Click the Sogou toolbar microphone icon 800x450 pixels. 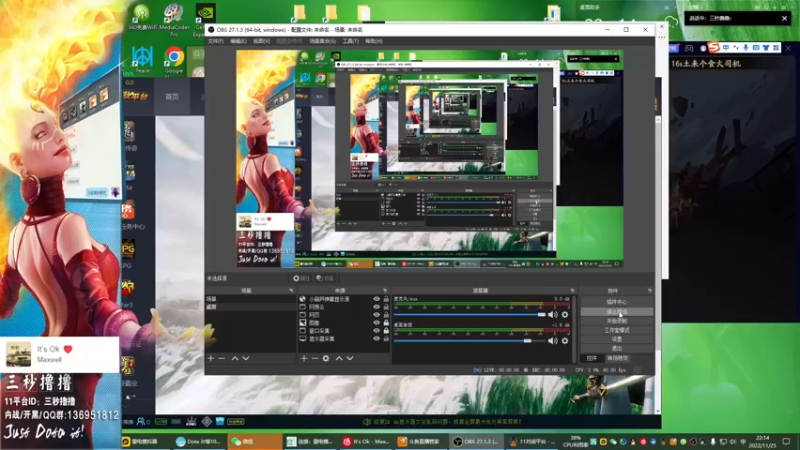[x=745, y=47]
